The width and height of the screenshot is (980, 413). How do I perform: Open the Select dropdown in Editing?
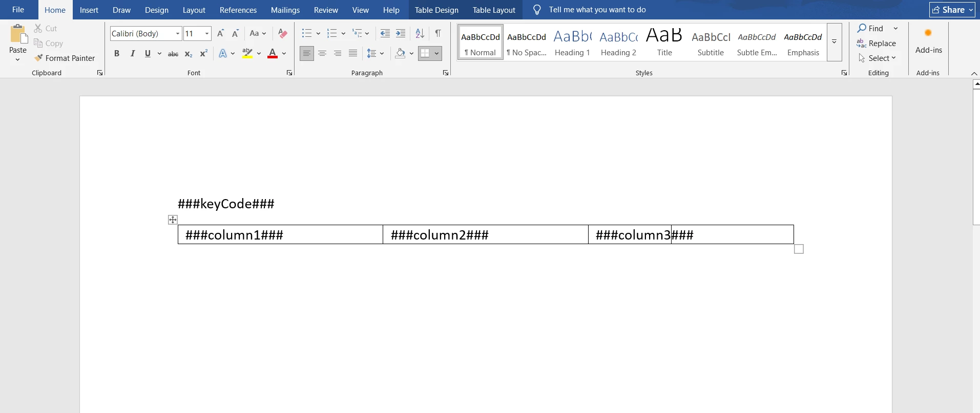(x=877, y=58)
